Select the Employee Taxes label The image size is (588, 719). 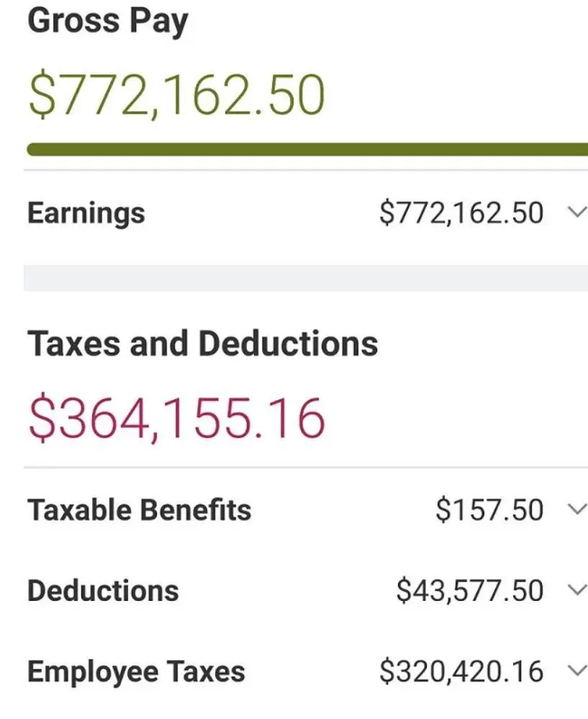point(136,671)
